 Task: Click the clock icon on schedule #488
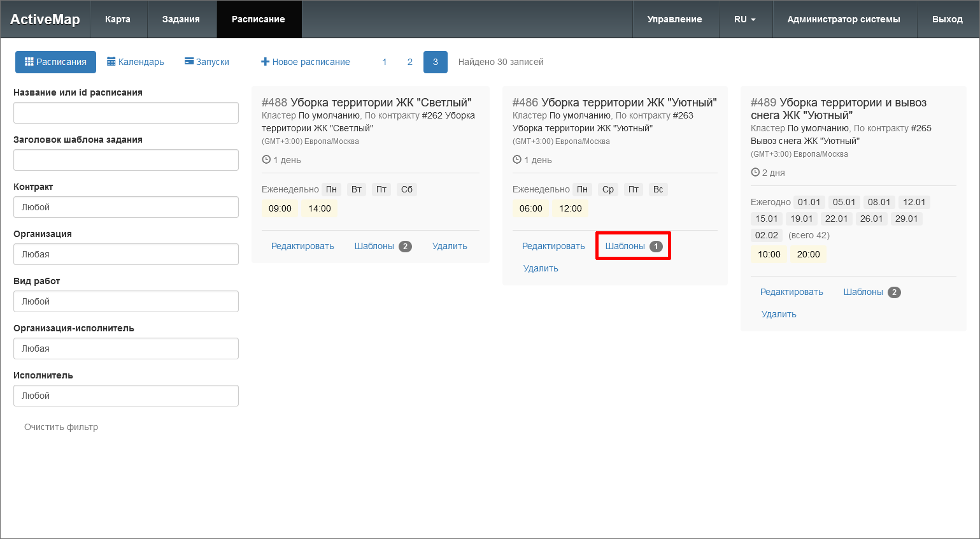pyautogui.click(x=266, y=160)
